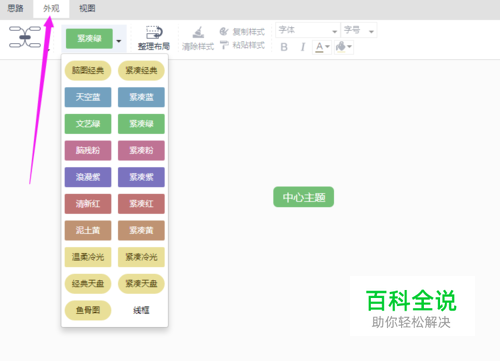The width and height of the screenshot is (500, 361).
Task: Choose the 紧凑红 theme
Action: (x=141, y=204)
